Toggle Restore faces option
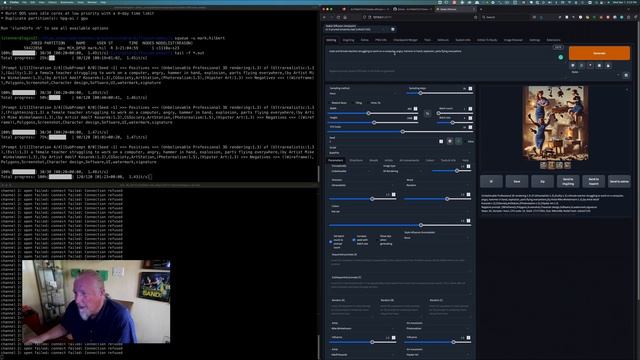The height and width of the screenshot is (360, 640). [x=337, y=103]
